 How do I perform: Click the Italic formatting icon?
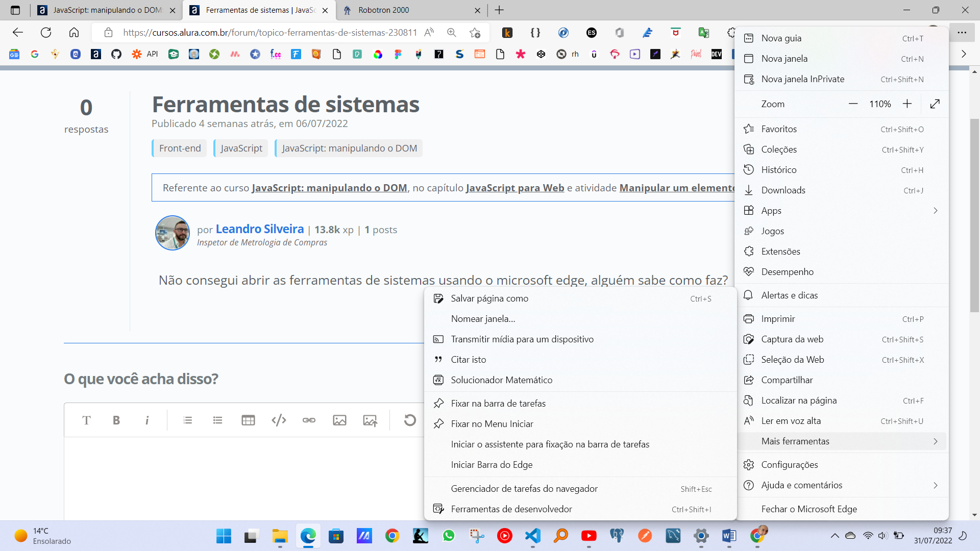(148, 420)
